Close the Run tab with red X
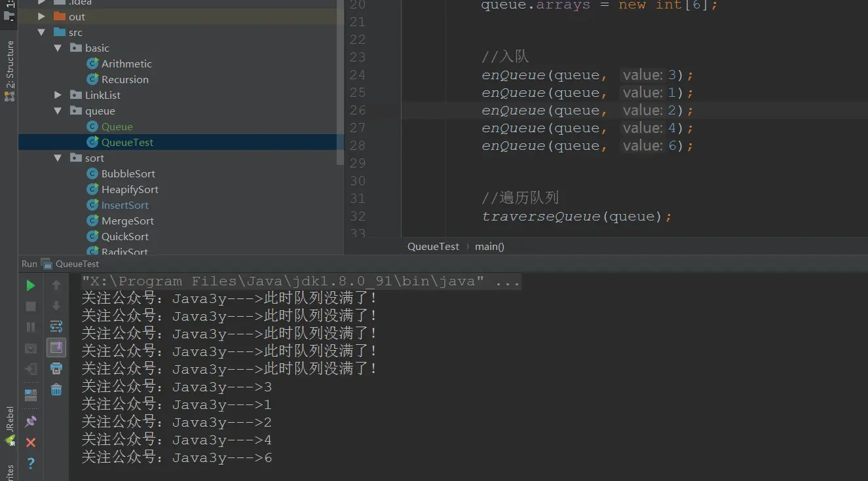 click(31, 442)
